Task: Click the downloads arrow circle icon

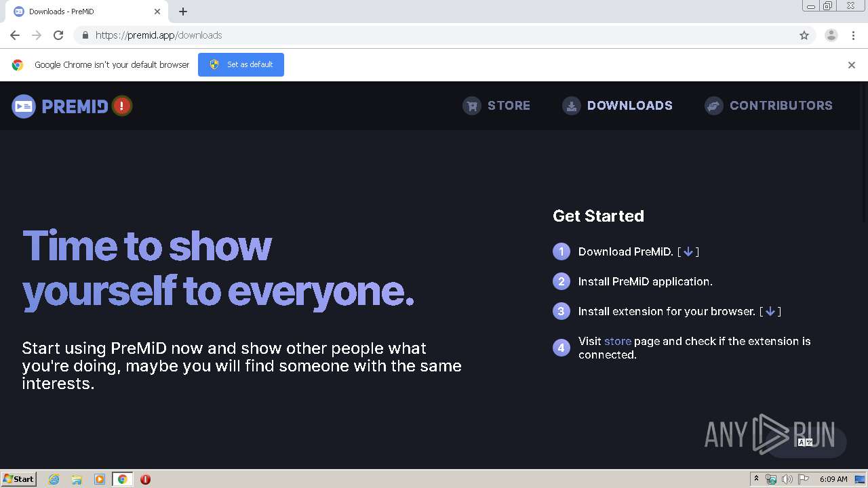Action: (572, 106)
